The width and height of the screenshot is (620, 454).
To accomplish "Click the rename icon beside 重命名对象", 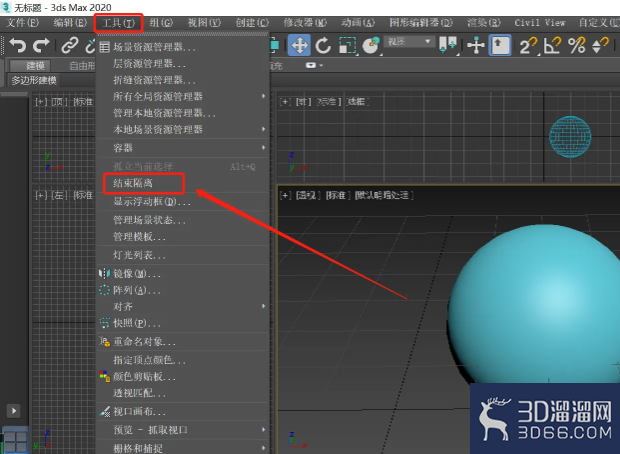I will (104, 341).
